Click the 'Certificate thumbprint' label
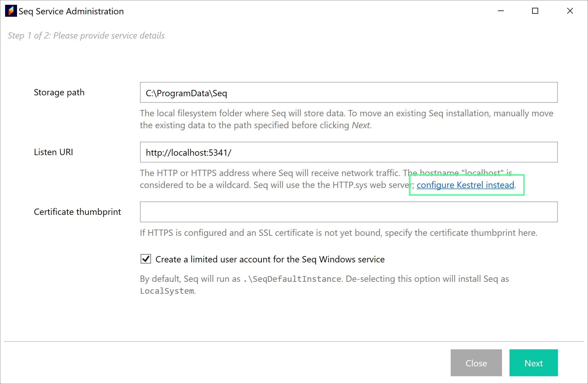The height and width of the screenshot is (384, 588). [77, 212]
